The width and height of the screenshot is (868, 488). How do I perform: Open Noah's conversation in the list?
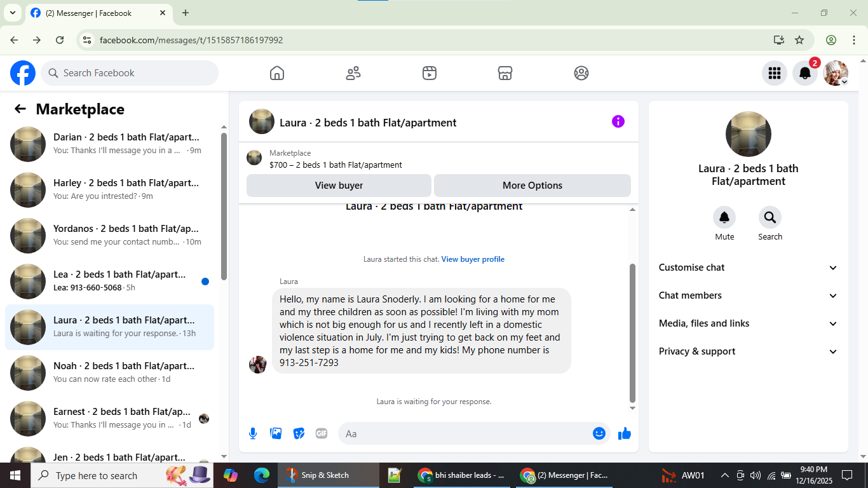(109, 373)
